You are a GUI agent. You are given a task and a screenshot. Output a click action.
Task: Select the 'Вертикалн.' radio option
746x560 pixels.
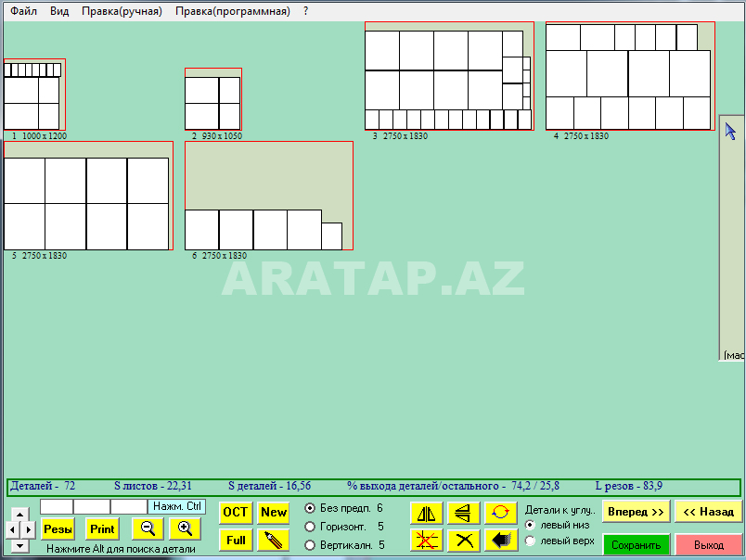(x=310, y=545)
